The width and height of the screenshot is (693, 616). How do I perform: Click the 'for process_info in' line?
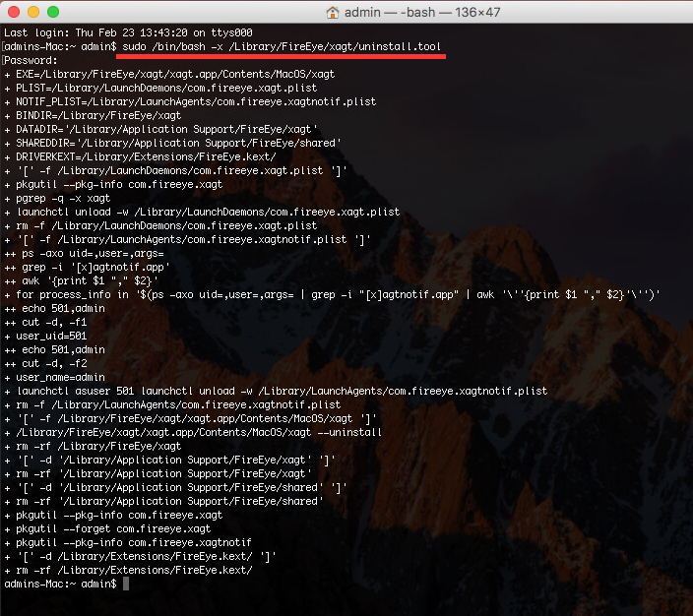pyautogui.click(x=332, y=294)
